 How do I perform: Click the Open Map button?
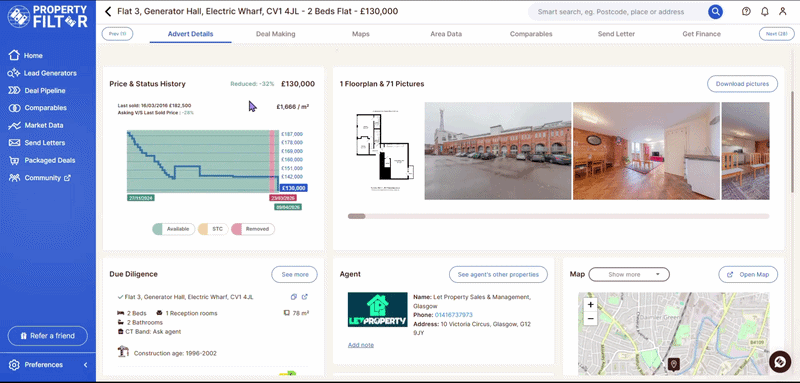748,274
